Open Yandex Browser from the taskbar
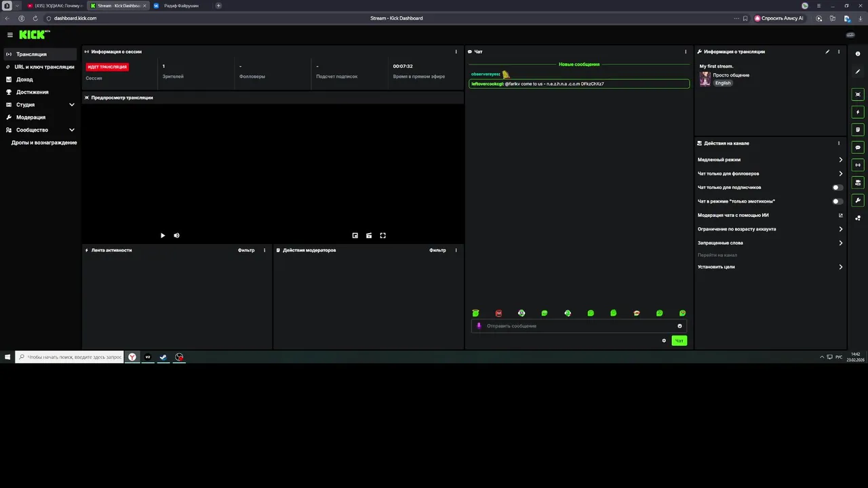The image size is (868, 488). pos(132,357)
